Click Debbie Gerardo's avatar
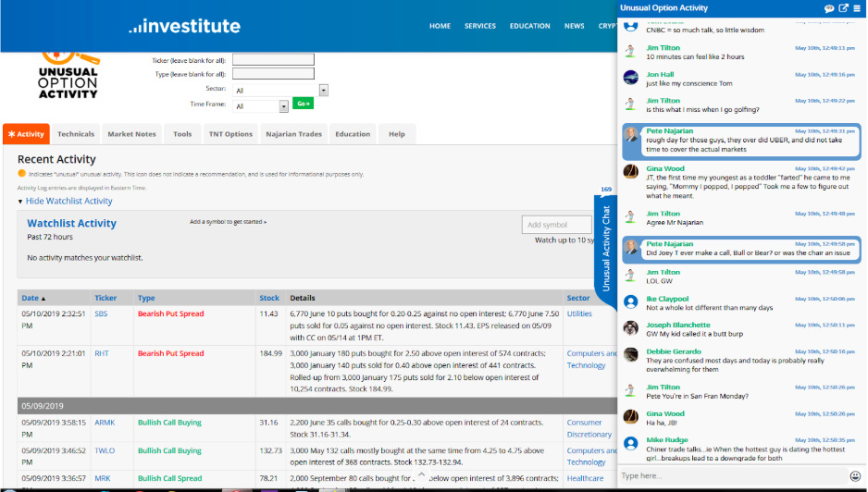The height and width of the screenshot is (492, 868). [x=630, y=355]
